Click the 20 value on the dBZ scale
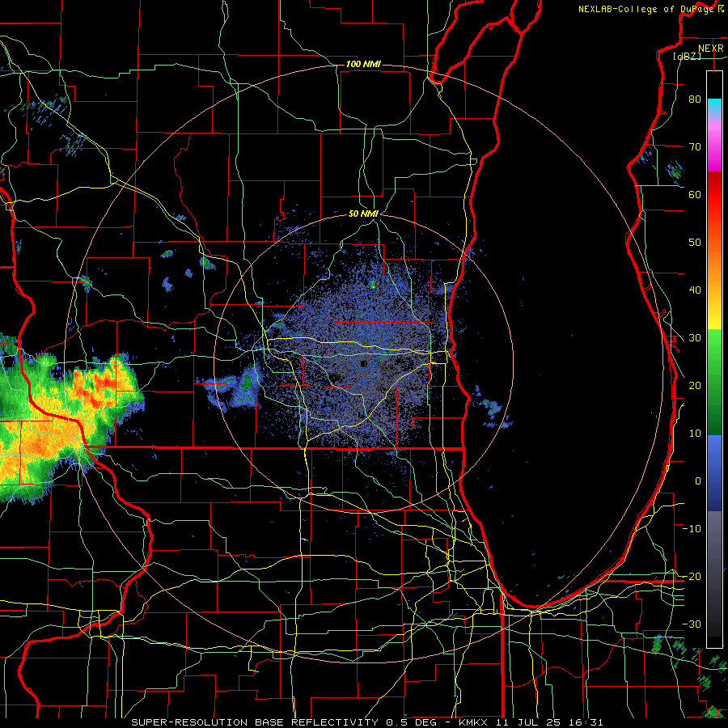728x728 pixels. point(695,386)
